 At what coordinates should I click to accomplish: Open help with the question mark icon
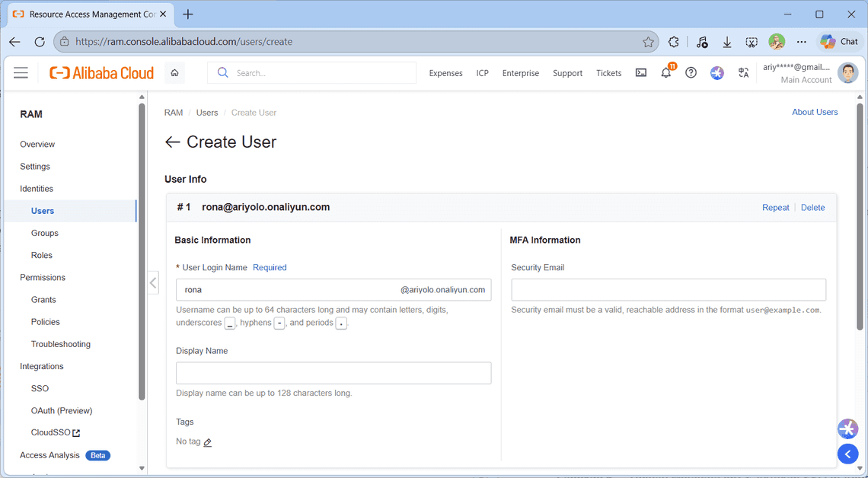click(x=691, y=73)
